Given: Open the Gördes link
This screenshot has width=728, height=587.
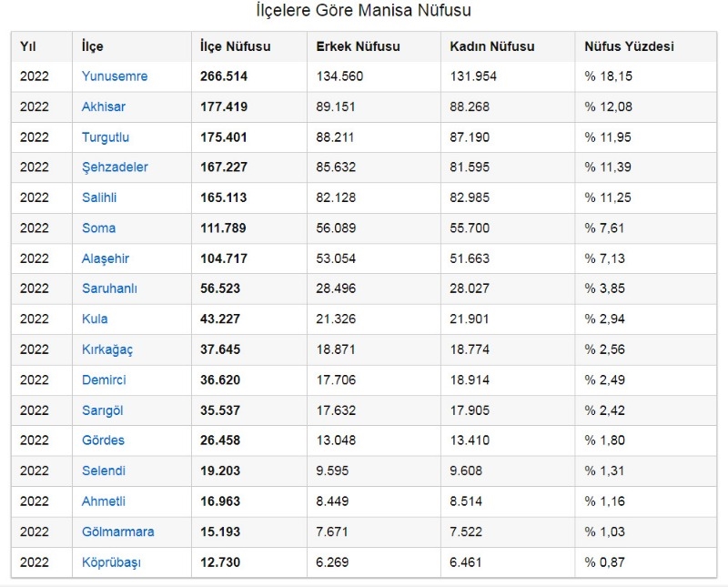Looking at the screenshot, I should click(x=103, y=440).
